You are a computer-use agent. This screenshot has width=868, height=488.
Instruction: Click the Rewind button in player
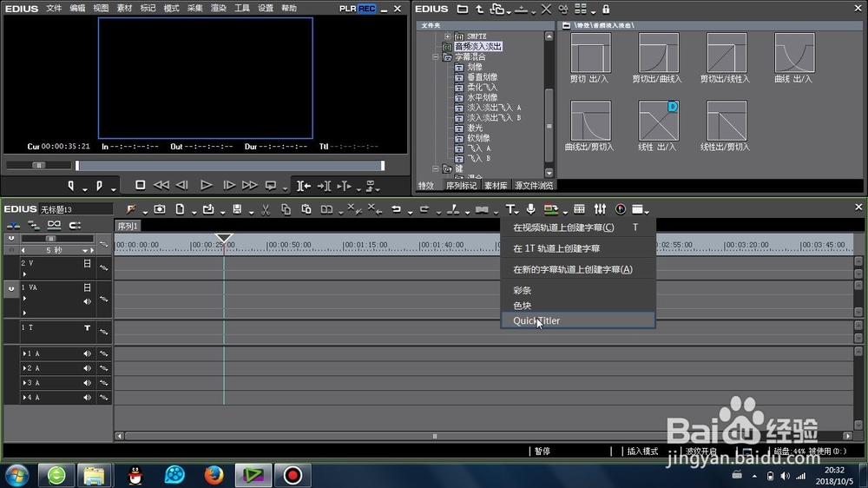(x=161, y=185)
